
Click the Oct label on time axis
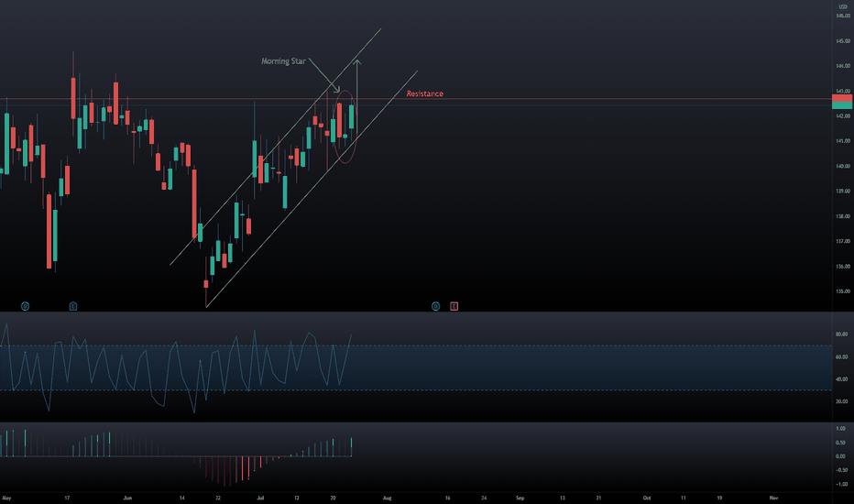[647, 498]
